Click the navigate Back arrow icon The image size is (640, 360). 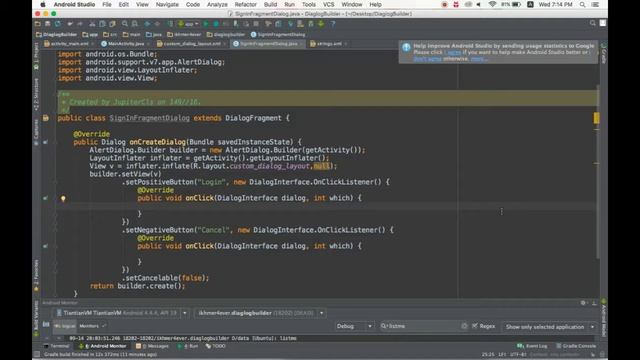tap(147, 24)
